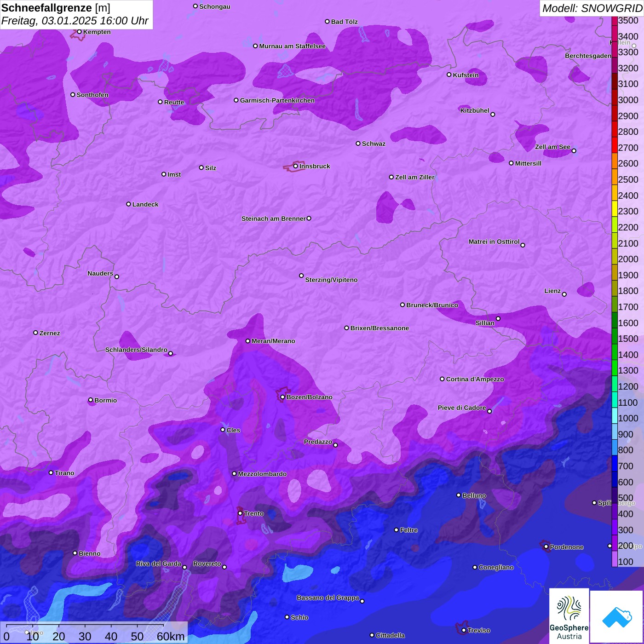Click the Berchtesgaden label
This screenshot has width=644, height=644.
pyautogui.click(x=588, y=56)
